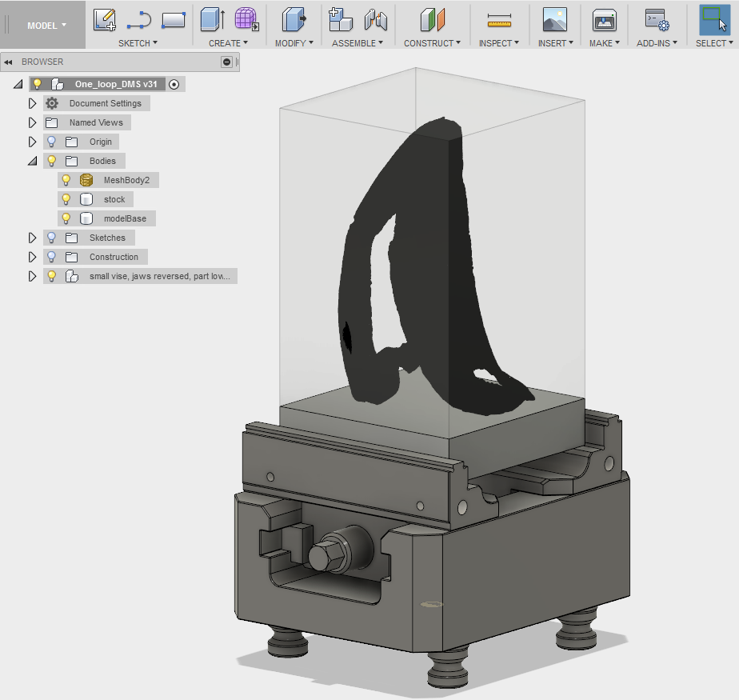
Task: Expand the Construction folder node
Action: (x=32, y=258)
